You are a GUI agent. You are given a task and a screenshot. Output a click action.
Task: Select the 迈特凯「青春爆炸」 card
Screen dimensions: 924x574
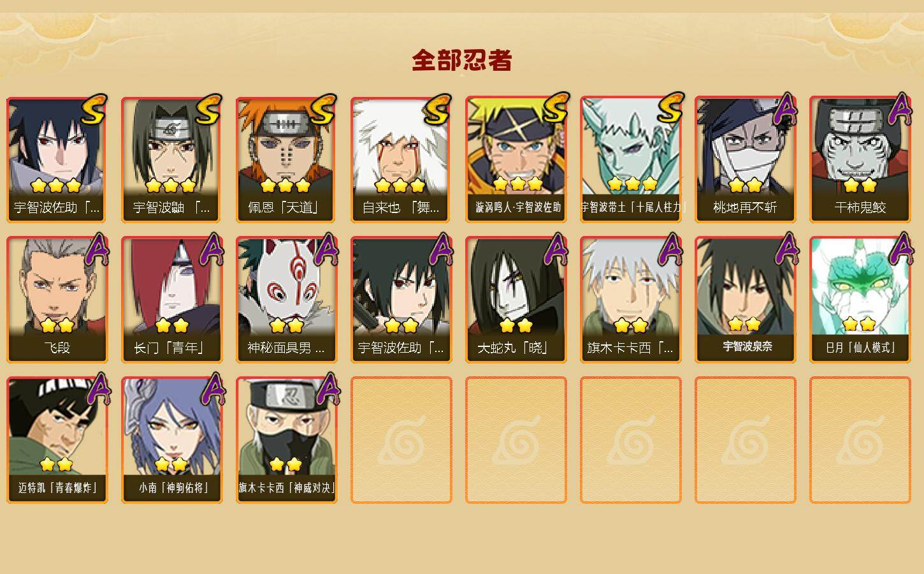[x=57, y=440]
